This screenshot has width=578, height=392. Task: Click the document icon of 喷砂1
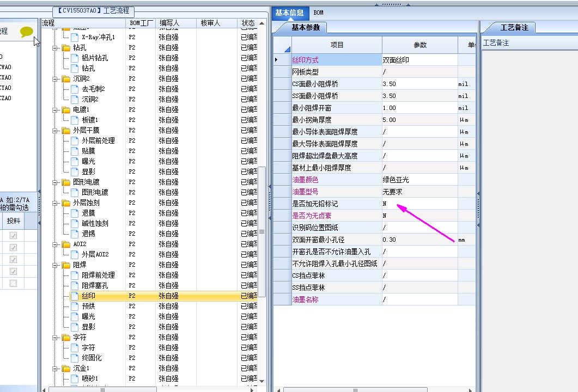(75, 378)
